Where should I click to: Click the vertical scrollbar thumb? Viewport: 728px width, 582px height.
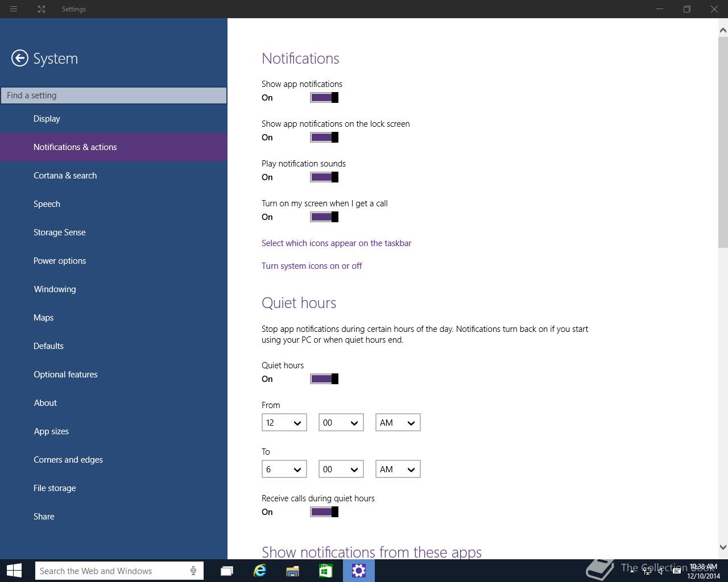click(x=723, y=142)
